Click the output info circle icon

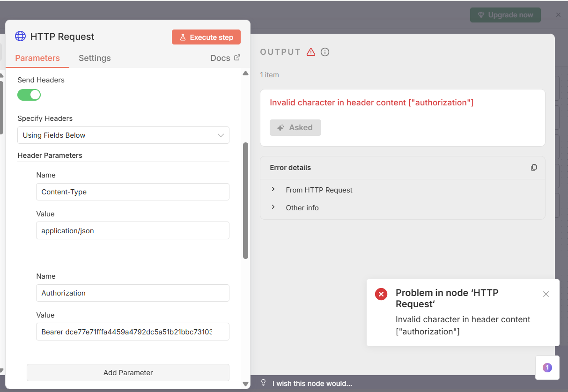click(x=325, y=52)
